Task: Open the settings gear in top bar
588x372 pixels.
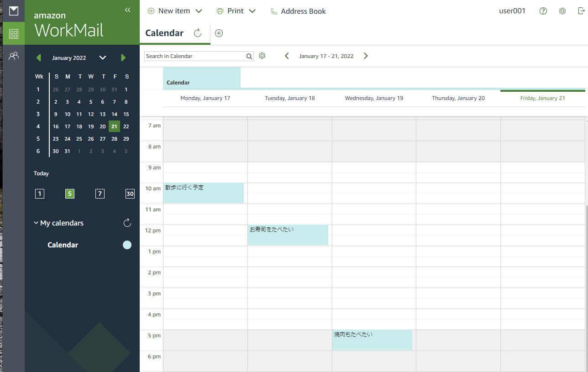Action: 562,11
